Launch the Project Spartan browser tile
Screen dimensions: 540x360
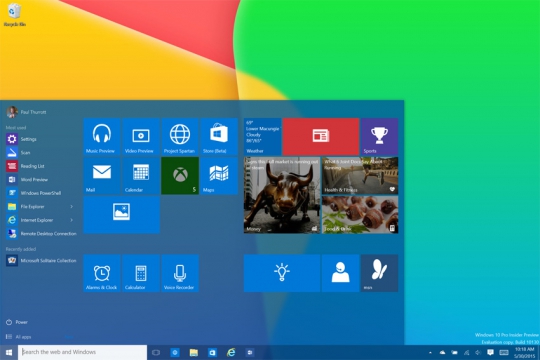[180, 137]
